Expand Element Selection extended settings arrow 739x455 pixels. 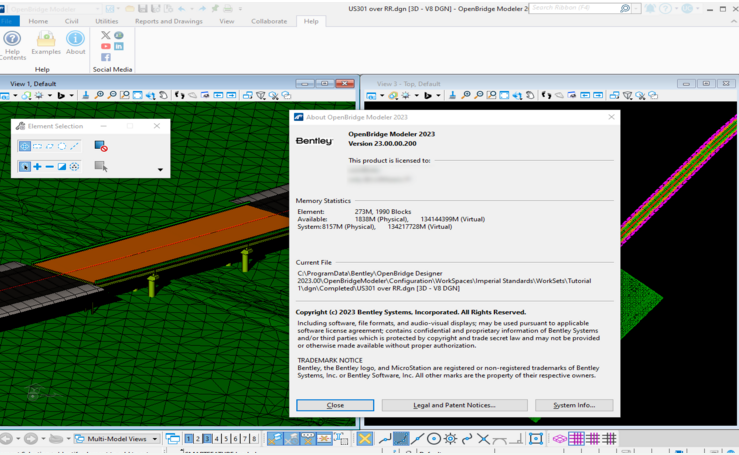(x=160, y=170)
